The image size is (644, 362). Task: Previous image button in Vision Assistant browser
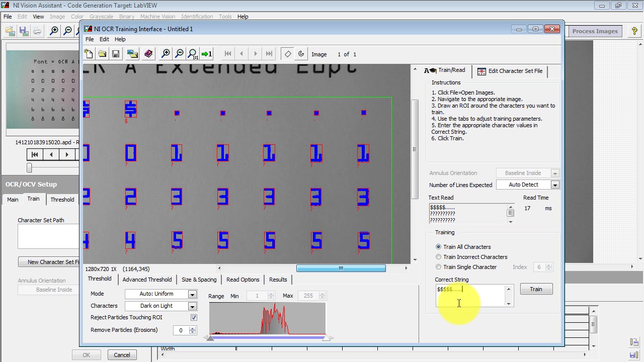tap(51, 154)
